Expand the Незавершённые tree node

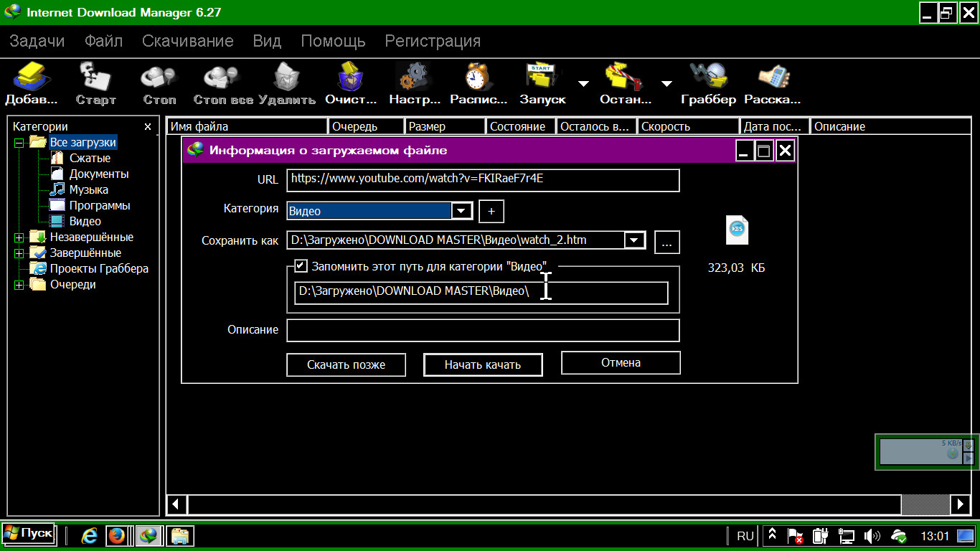click(x=19, y=237)
